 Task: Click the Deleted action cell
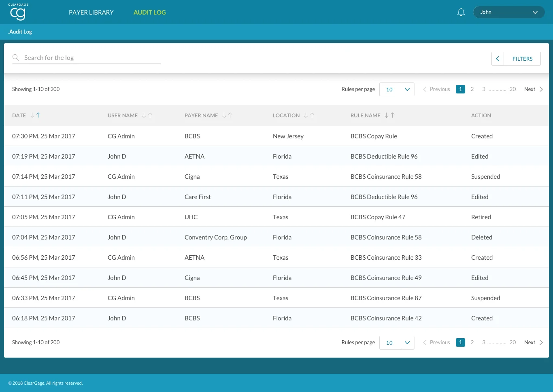[482, 237]
